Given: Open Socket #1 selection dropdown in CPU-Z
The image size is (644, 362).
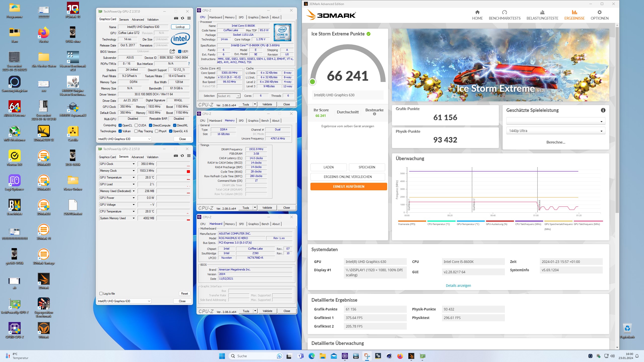Looking at the screenshot, I should (229, 96).
